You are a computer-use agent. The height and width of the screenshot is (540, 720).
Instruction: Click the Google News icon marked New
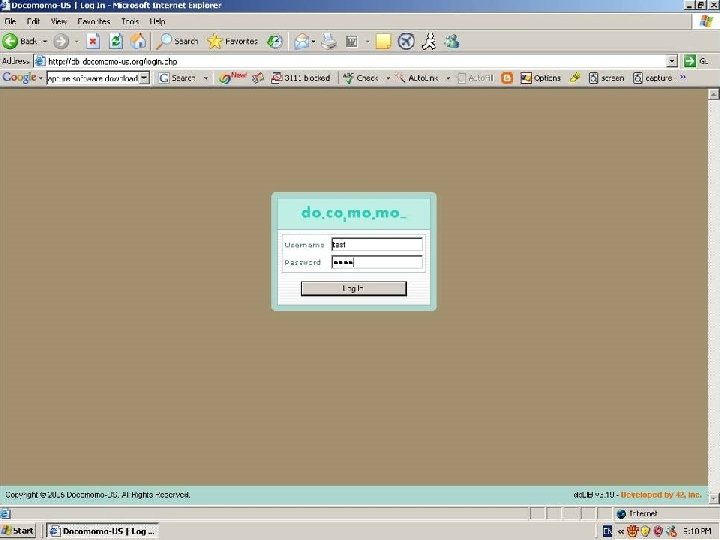point(232,78)
